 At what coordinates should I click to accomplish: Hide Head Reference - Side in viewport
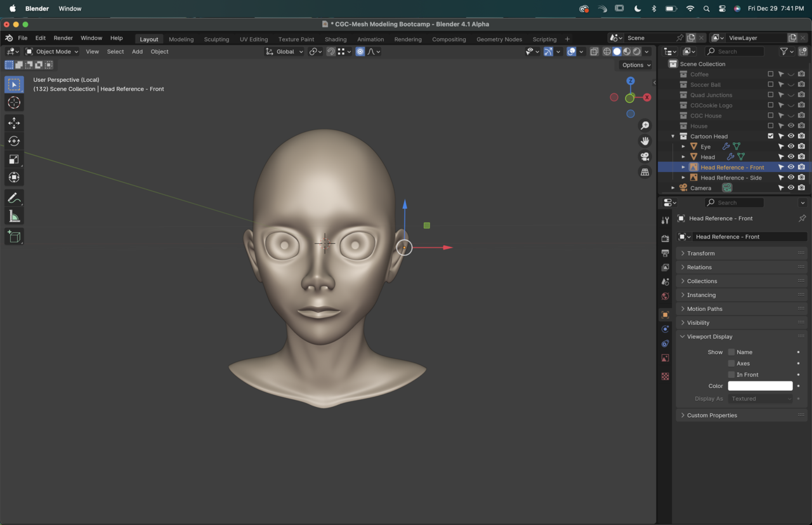tap(791, 178)
